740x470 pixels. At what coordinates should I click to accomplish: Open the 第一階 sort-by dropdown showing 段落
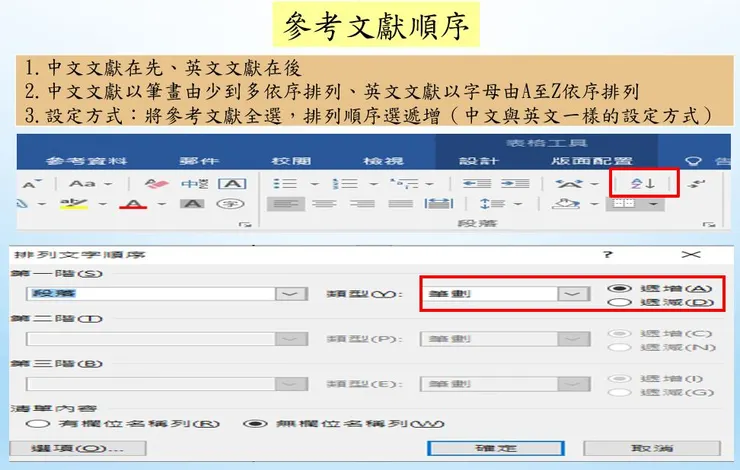click(x=291, y=294)
